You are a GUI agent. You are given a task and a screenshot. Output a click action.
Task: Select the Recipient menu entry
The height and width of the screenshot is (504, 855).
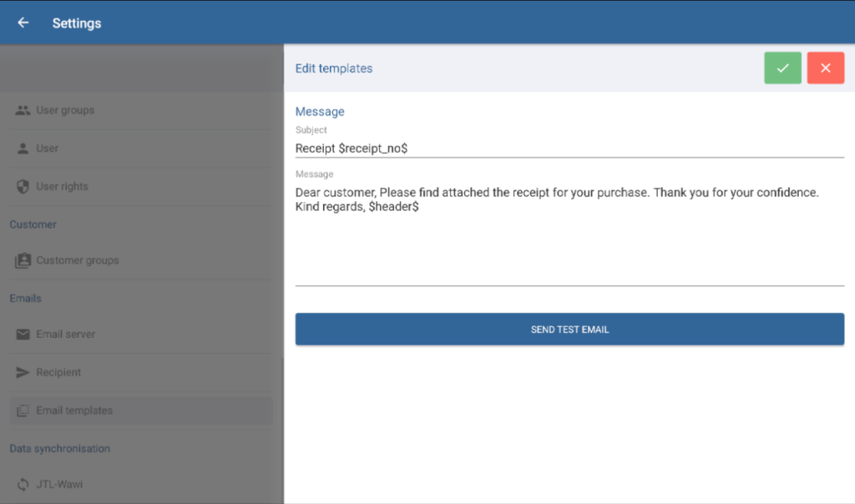click(x=58, y=372)
